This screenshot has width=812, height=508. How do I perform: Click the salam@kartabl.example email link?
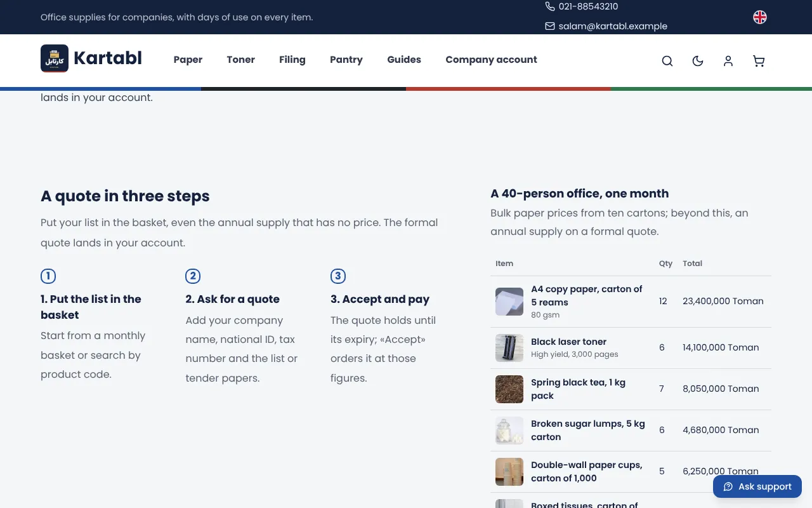(613, 26)
